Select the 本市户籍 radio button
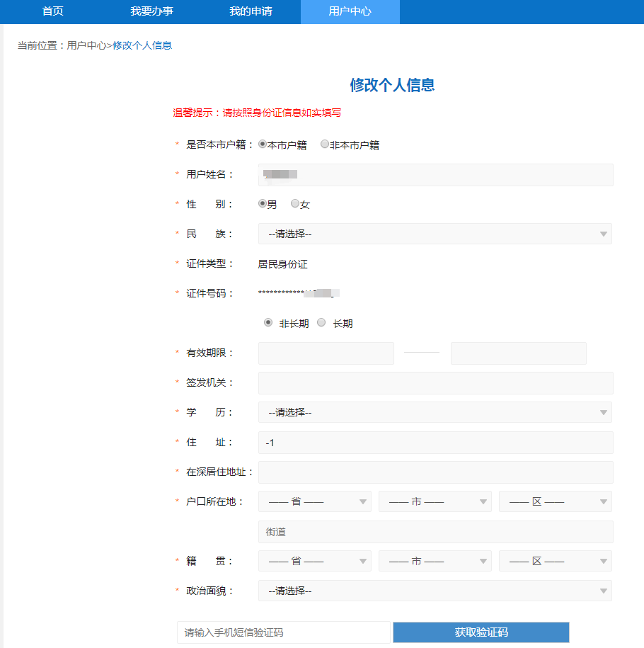 tap(262, 143)
